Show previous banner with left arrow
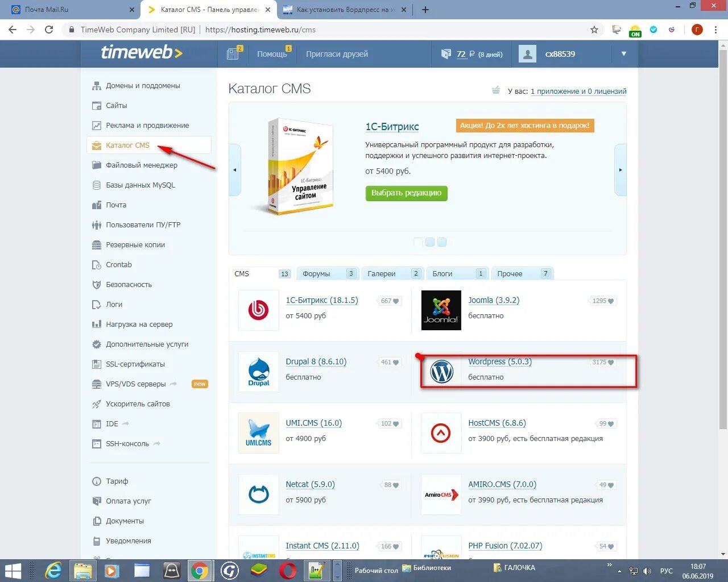This screenshot has width=728, height=582. pyautogui.click(x=235, y=170)
